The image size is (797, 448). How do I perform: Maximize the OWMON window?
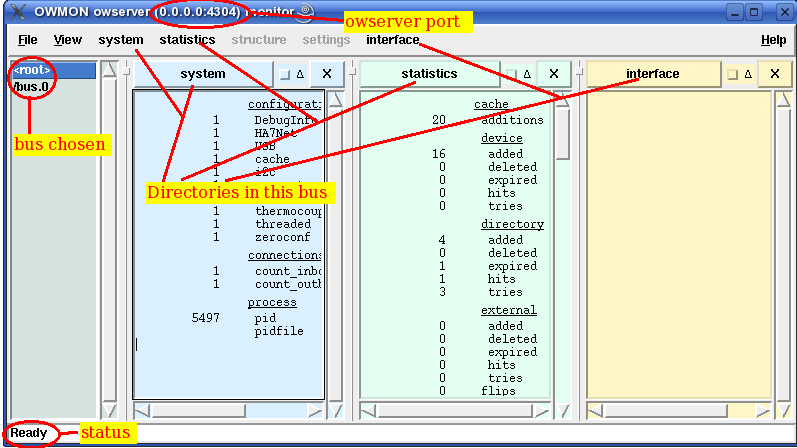(754, 12)
